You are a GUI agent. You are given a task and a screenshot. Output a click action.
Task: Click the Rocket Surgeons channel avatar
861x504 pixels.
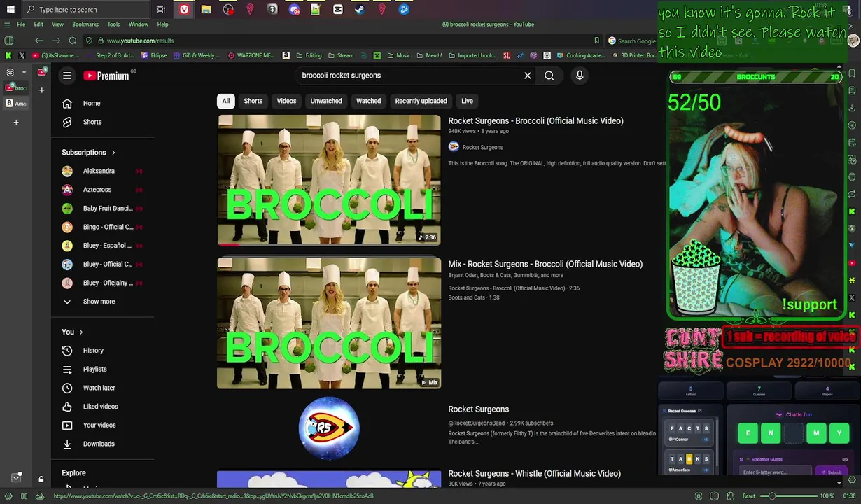coord(329,427)
